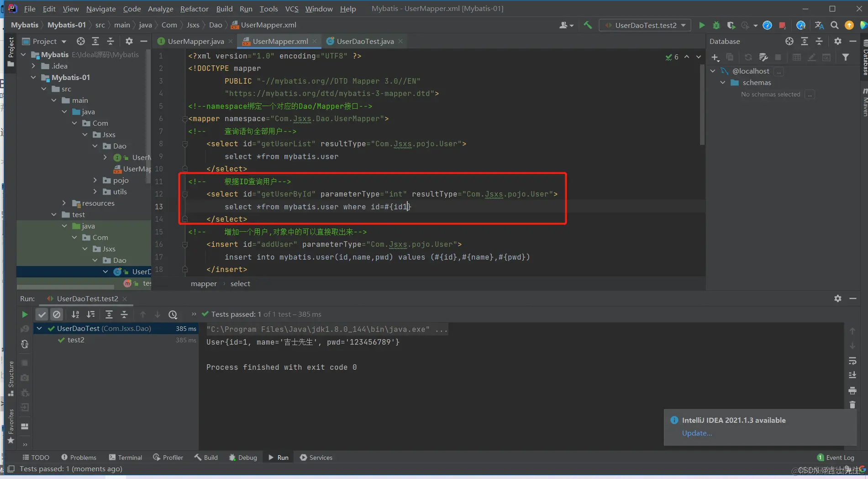
Task: Clear the console with trash icon
Action: (852, 404)
